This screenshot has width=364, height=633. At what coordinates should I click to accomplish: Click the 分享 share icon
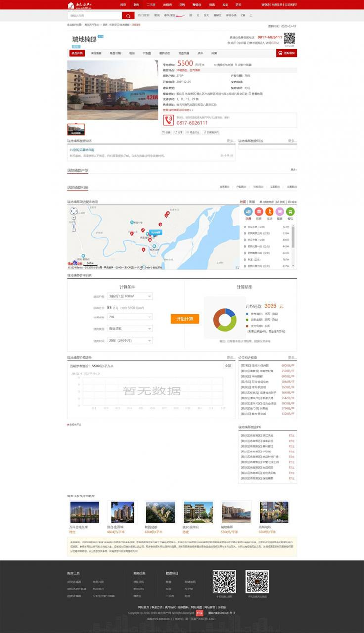click(179, 132)
